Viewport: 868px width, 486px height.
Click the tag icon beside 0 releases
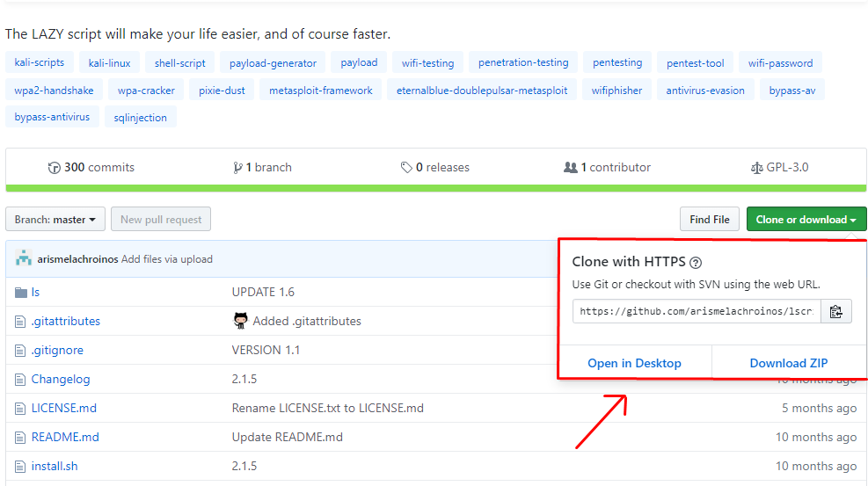coord(406,168)
